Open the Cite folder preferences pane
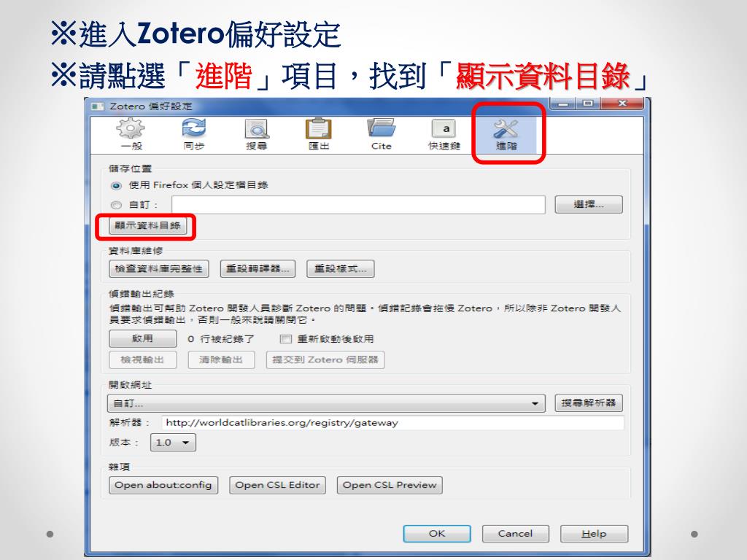 click(x=382, y=134)
